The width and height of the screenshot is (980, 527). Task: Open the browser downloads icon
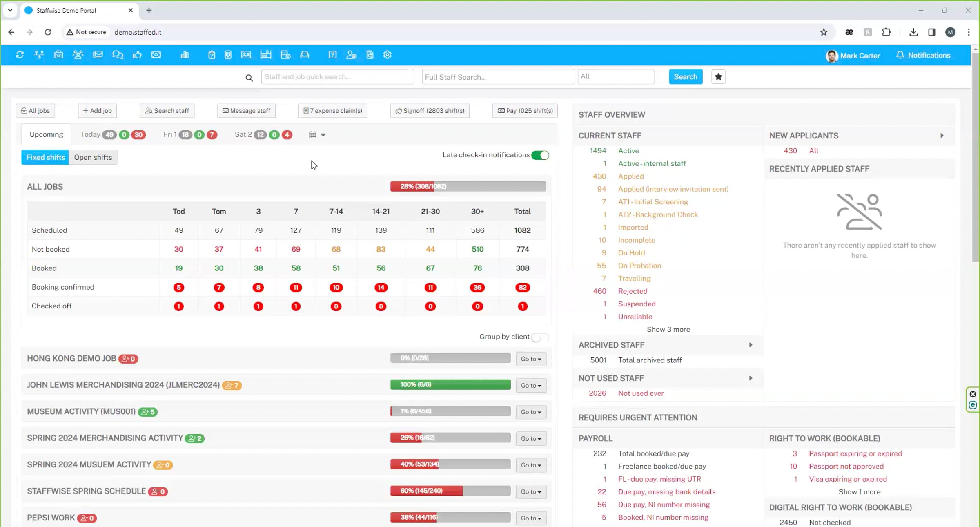pyautogui.click(x=913, y=32)
